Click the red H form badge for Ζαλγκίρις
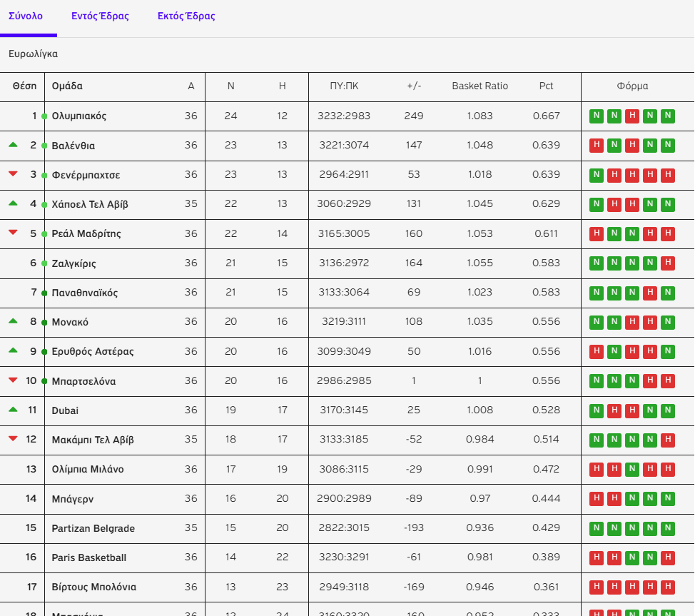The width and height of the screenshot is (695, 616). 667,263
